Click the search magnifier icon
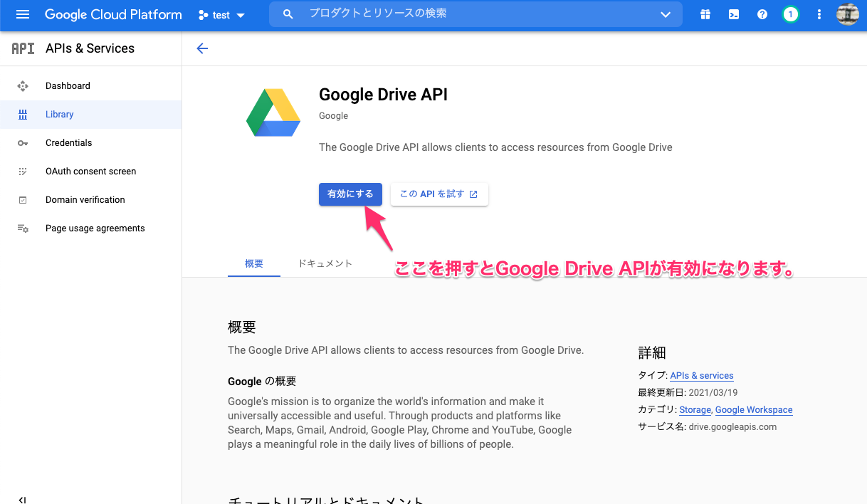 tap(288, 14)
